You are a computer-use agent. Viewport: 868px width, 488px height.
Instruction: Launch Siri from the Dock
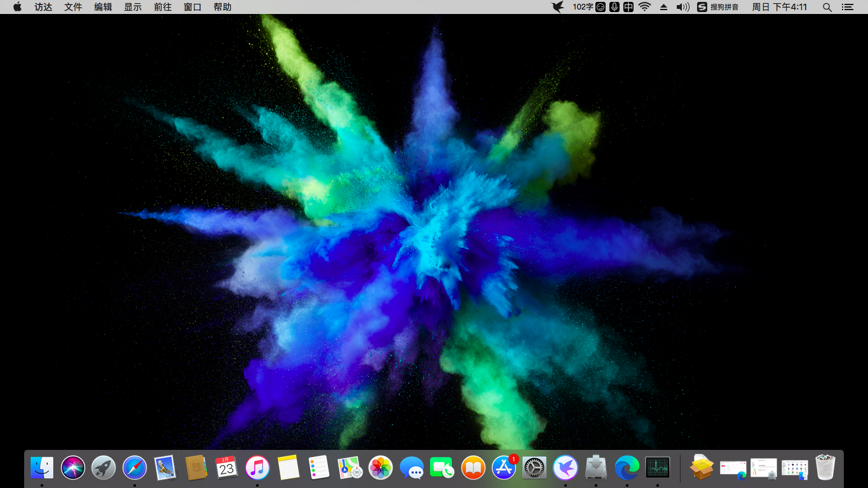pos(73,468)
